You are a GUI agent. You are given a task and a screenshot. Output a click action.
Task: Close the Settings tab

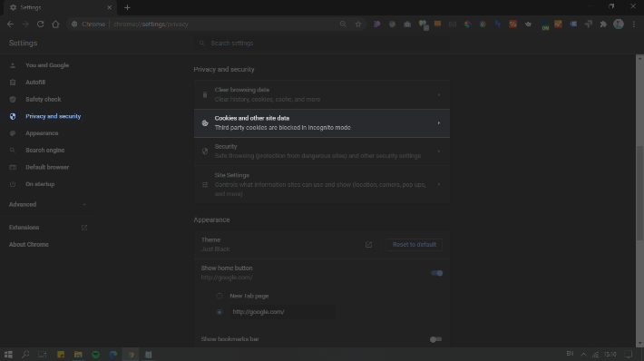[109, 7]
